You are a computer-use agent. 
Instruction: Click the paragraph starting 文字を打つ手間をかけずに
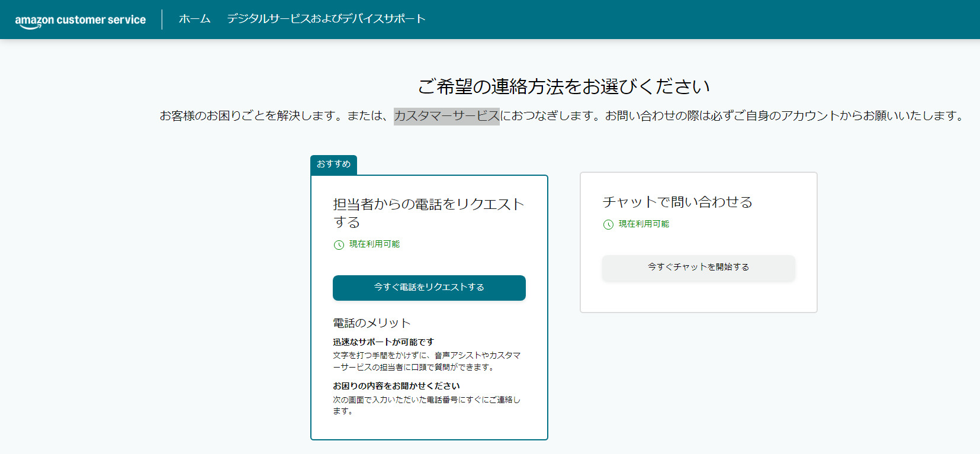coord(426,361)
